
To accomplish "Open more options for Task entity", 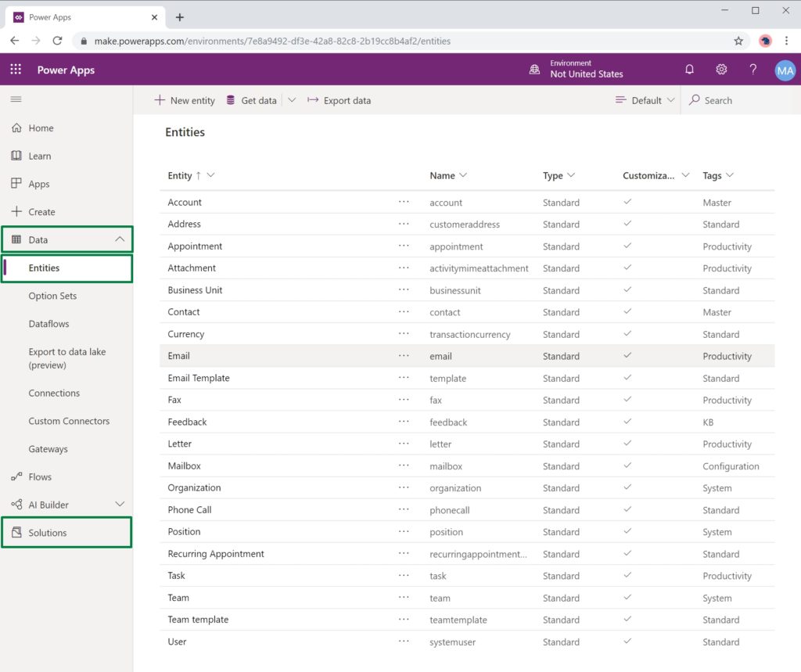I will click(x=404, y=576).
